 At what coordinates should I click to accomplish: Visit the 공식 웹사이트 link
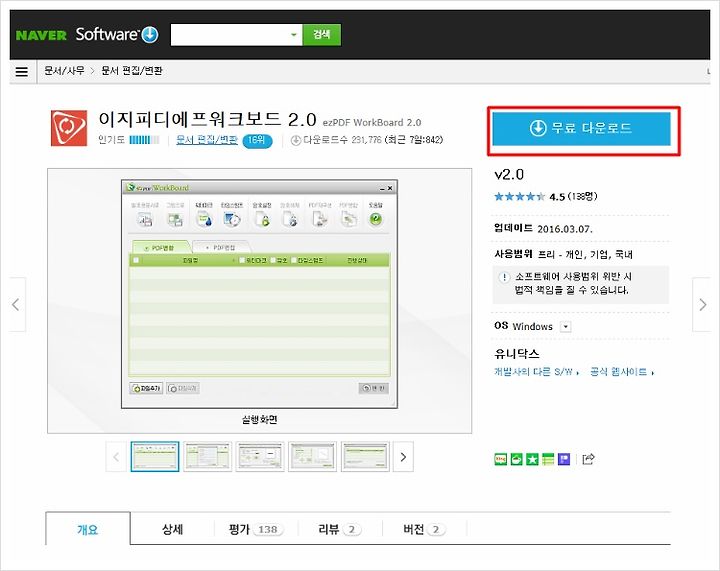point(622,372)
